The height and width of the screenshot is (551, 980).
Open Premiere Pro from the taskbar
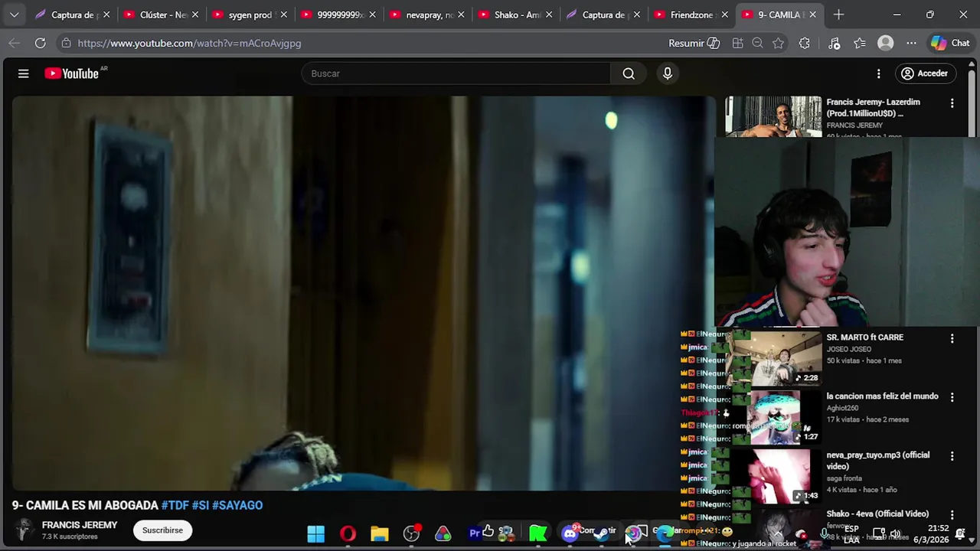click(475, 533)
